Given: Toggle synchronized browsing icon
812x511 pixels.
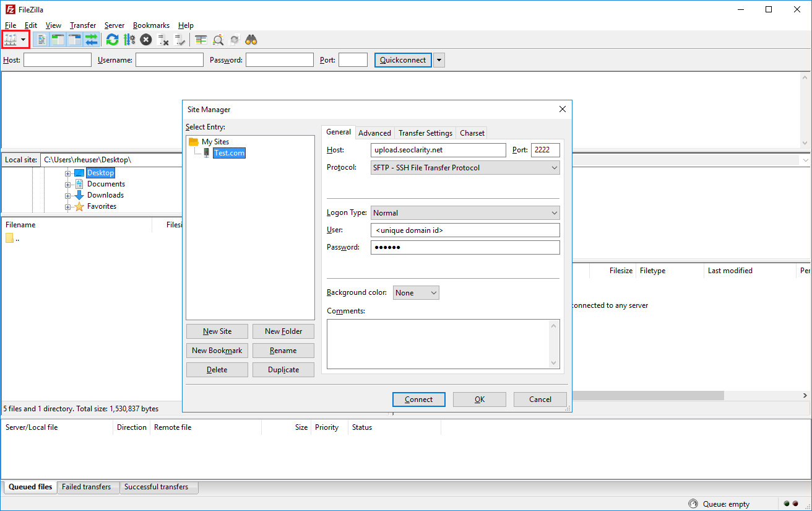Looking at the screenshot, I should [235, 40].
